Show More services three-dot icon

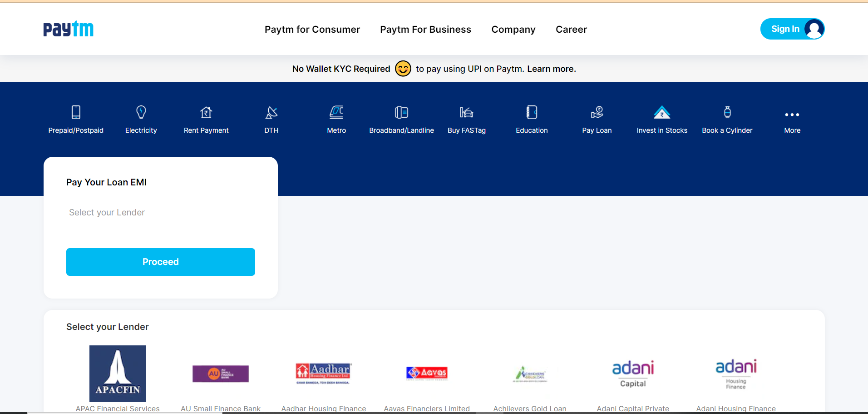(x=792, y=115)
